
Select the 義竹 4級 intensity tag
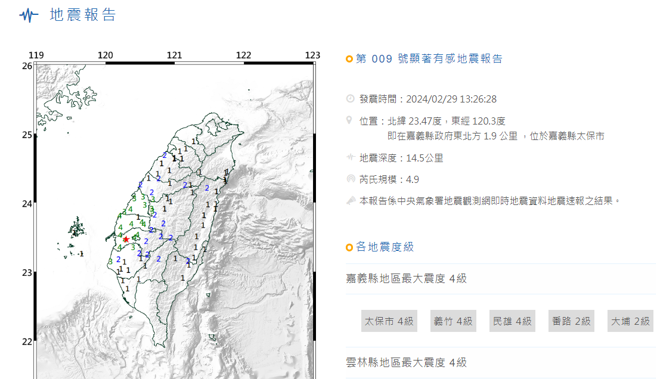click(x=453, y=321)
